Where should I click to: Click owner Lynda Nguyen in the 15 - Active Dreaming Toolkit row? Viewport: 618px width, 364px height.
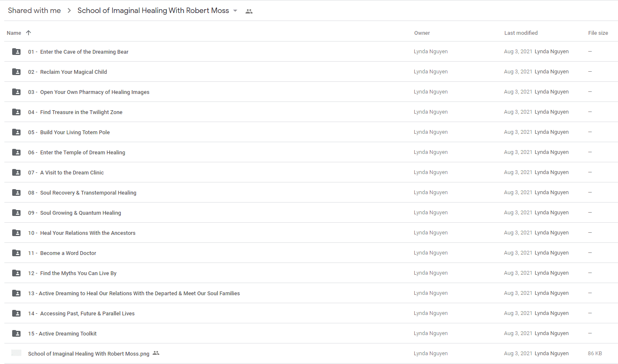click(431, 333)
